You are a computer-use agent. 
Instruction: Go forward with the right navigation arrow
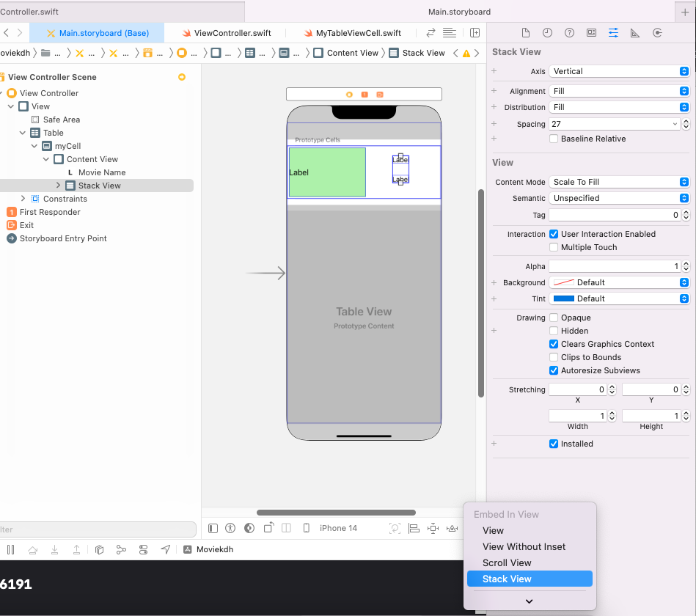[x=20, y=33]
